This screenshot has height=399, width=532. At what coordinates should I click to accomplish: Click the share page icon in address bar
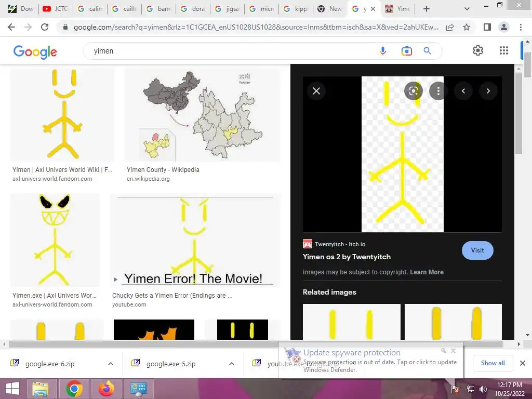450,27
